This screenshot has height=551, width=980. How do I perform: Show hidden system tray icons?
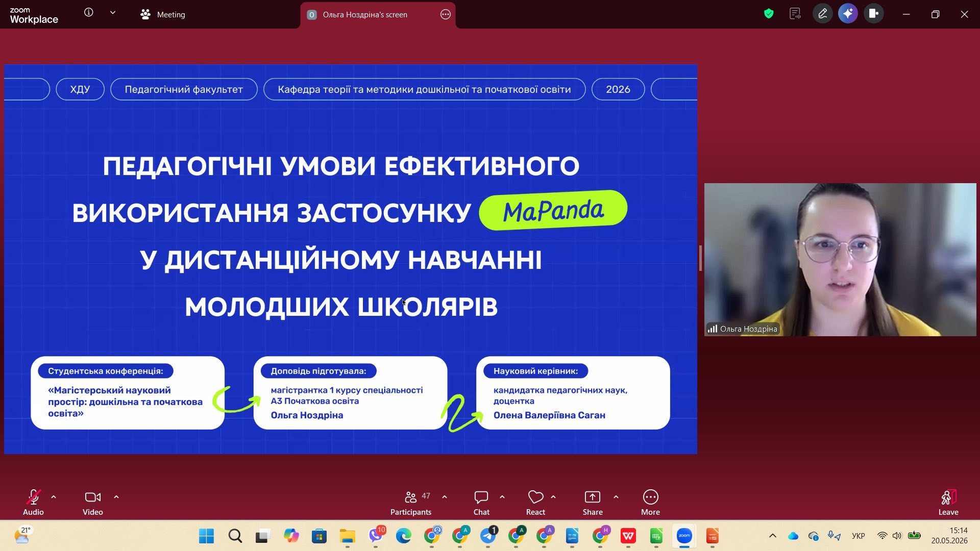click(x=773, y=536)
